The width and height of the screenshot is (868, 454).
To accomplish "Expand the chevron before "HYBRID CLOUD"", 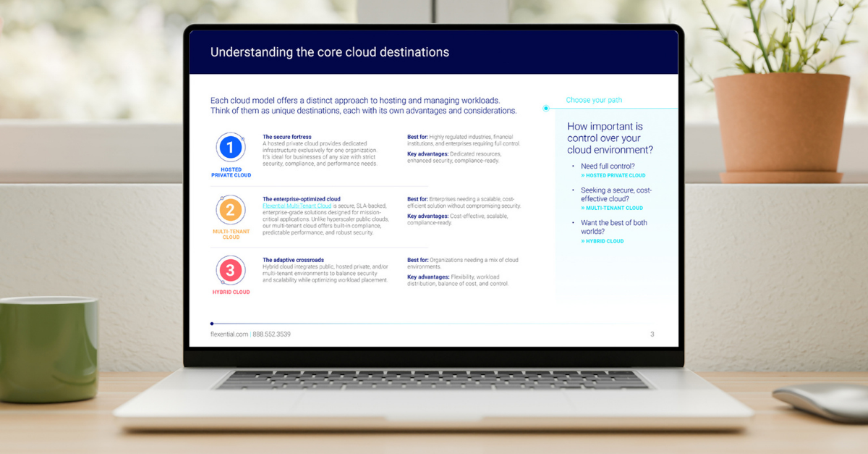I will pos(583,240).
